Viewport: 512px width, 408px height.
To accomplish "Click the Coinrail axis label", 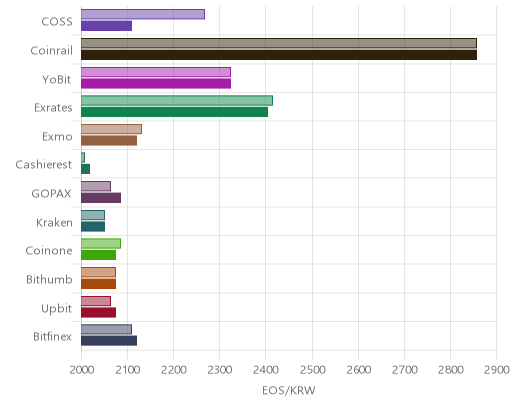I will tap(51, 50).
